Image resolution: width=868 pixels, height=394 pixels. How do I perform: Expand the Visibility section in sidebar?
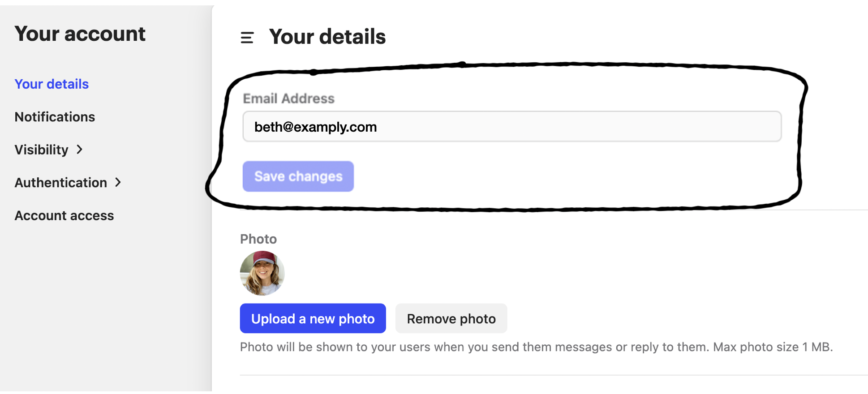pos(42,150)
